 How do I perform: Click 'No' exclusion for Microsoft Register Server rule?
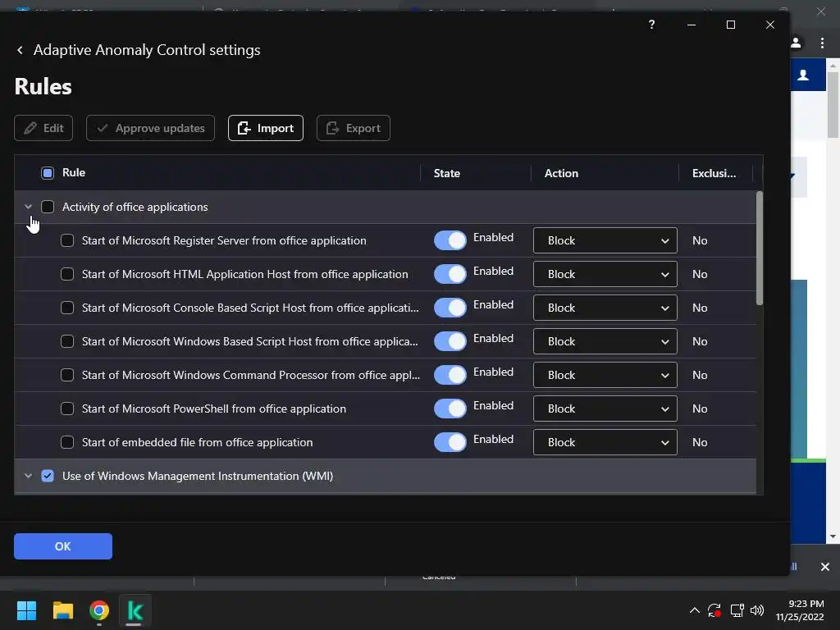tap(700, 240)
